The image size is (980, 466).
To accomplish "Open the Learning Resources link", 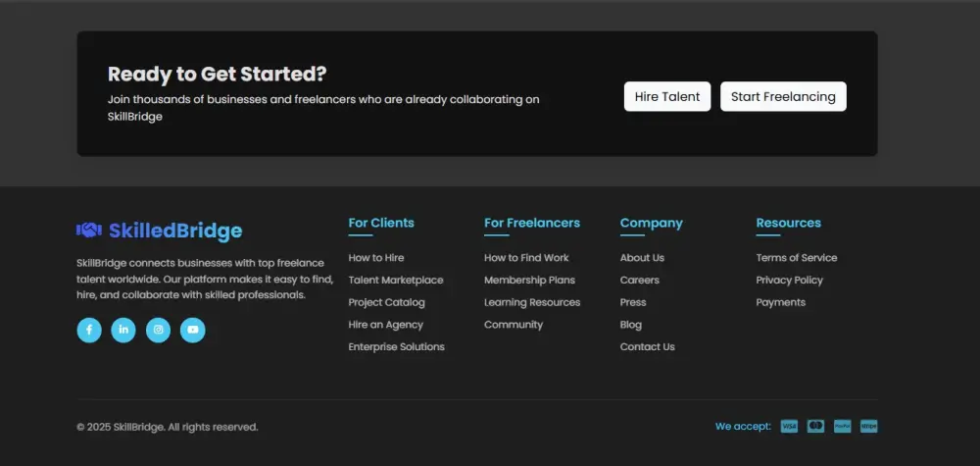I will tap(532, 303).
